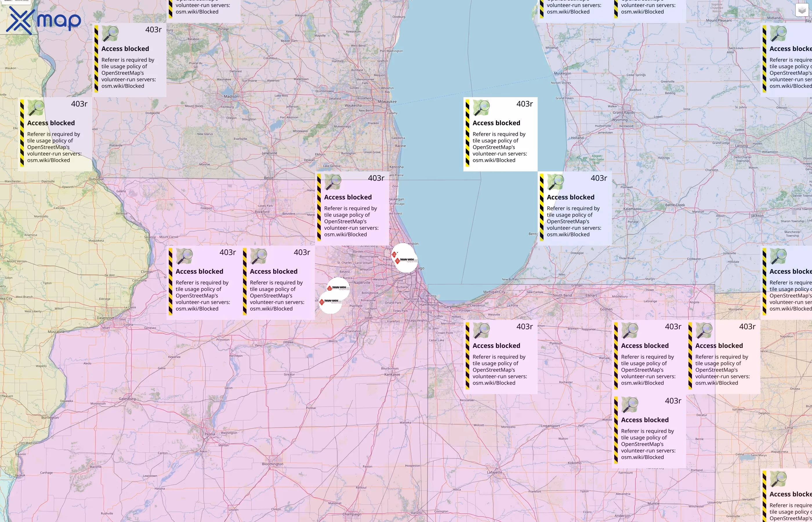The height and width of the screenshot is (522, 812).
Task: Click the Kalamazoo city label
Action: [632, 209]
